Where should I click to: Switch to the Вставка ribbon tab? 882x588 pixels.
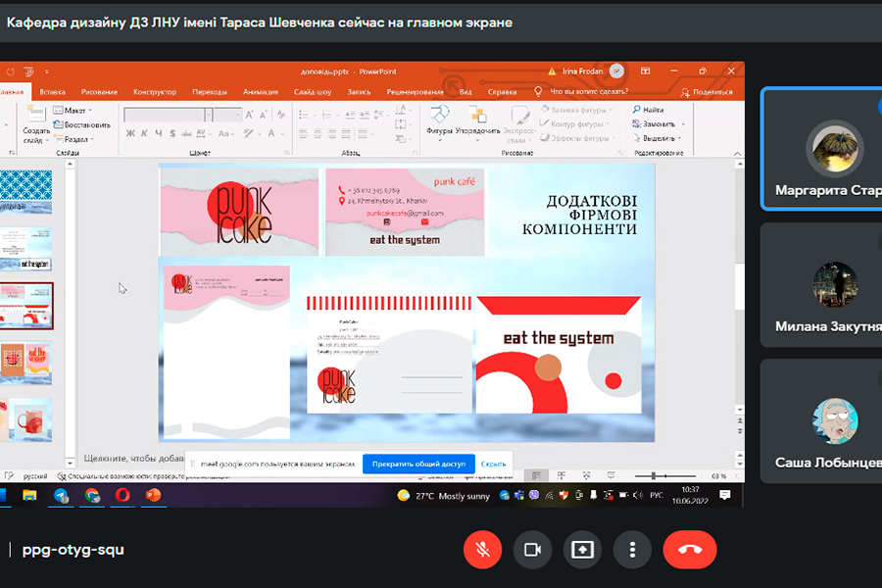(x=53, y=91)
